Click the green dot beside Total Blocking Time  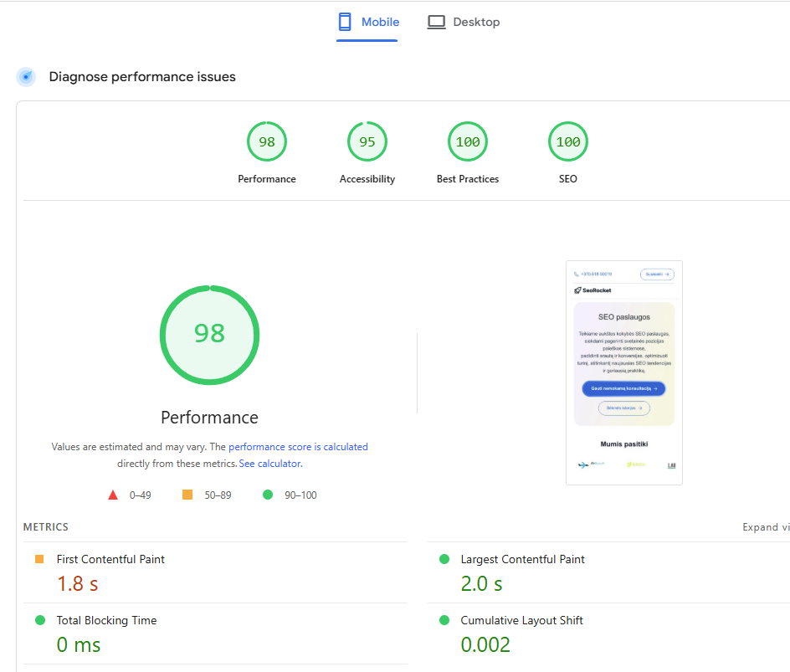37,620
